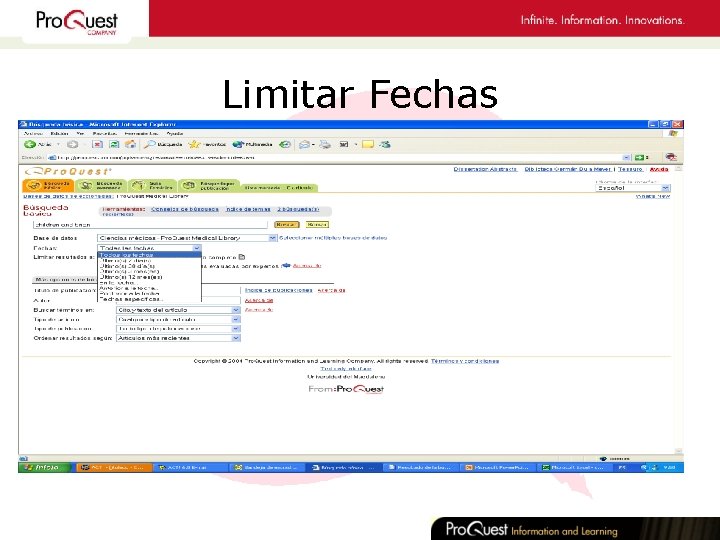
Task: Open the Edición menu
Action: (x=59, y=134)
